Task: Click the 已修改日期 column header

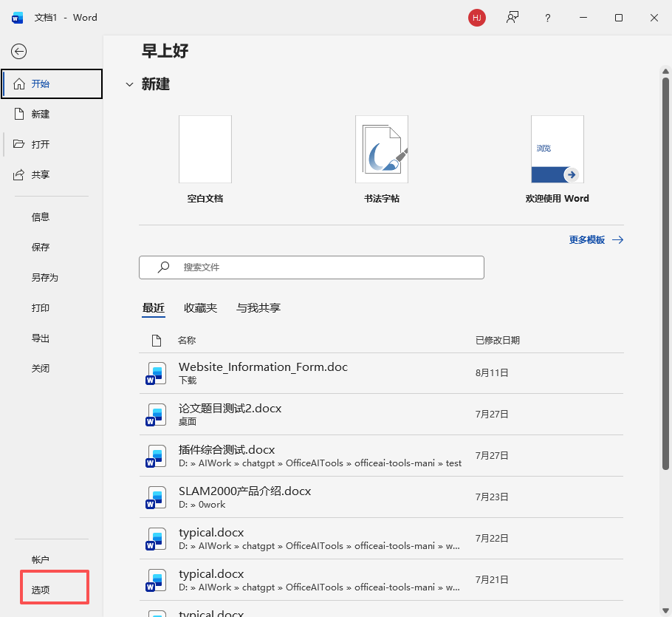Action: click(498, 341)
